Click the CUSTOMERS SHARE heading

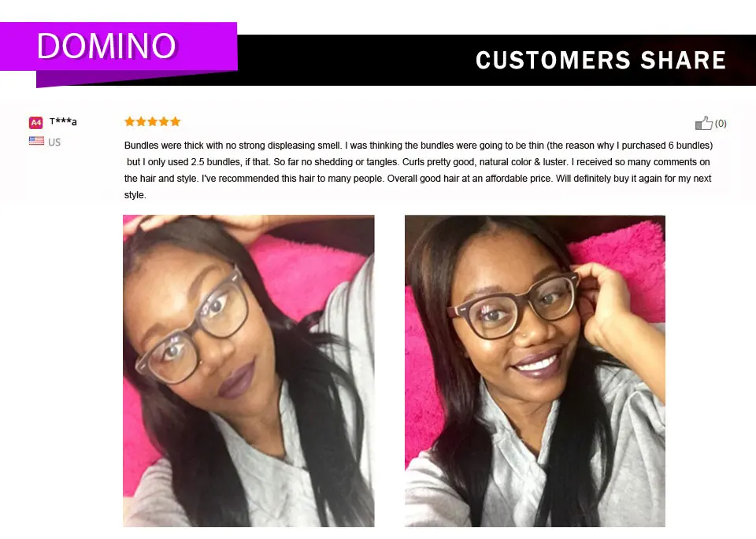coord(601,61)
